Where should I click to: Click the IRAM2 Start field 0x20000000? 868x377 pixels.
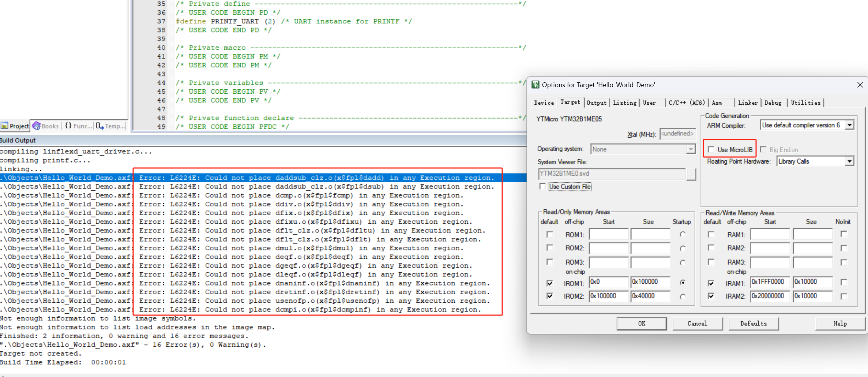[770, 296]
